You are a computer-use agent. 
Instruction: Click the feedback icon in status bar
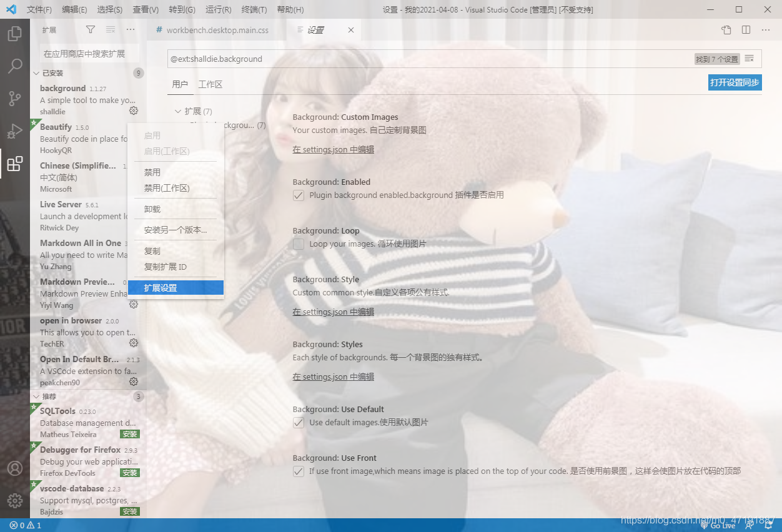pos(751,526)
